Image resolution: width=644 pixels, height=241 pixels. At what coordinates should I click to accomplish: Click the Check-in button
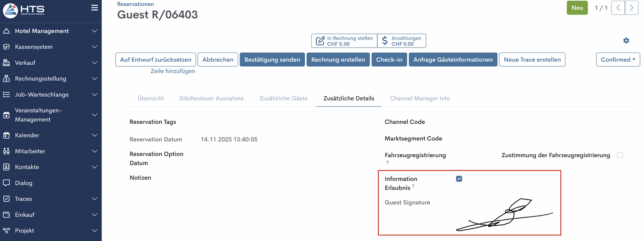pyautogui.click(x=389, y=60)
